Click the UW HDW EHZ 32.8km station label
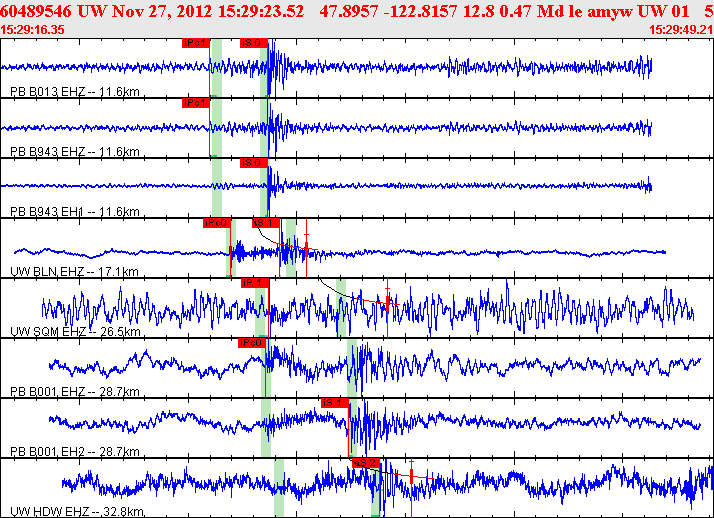This screenshot has height=518, width=714. tap(77, 511)
